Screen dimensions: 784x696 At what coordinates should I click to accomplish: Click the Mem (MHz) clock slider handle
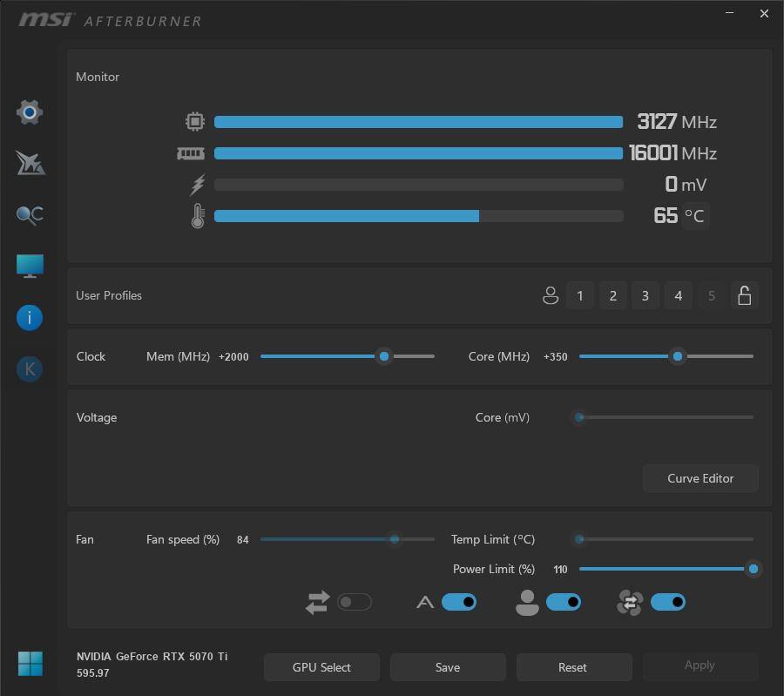tap(384, 356)
